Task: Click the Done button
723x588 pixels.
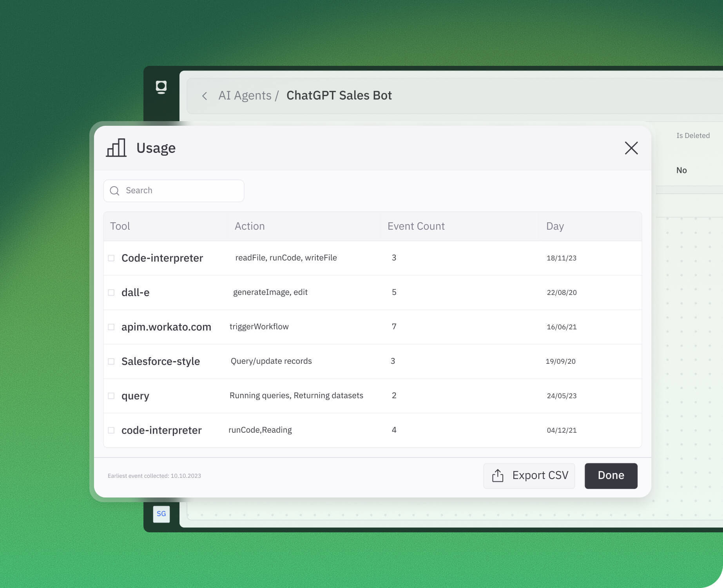Action: [611, 476]
